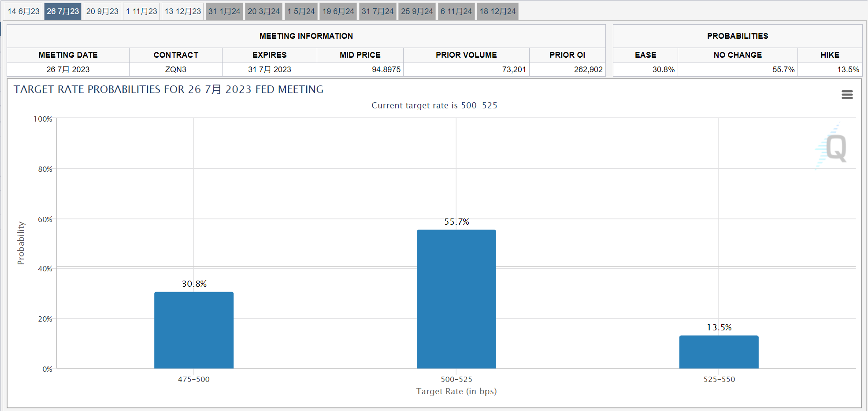Open the 6 11月24 meeting tab
The width and height of the screenshot is (868, 411).
456,11
